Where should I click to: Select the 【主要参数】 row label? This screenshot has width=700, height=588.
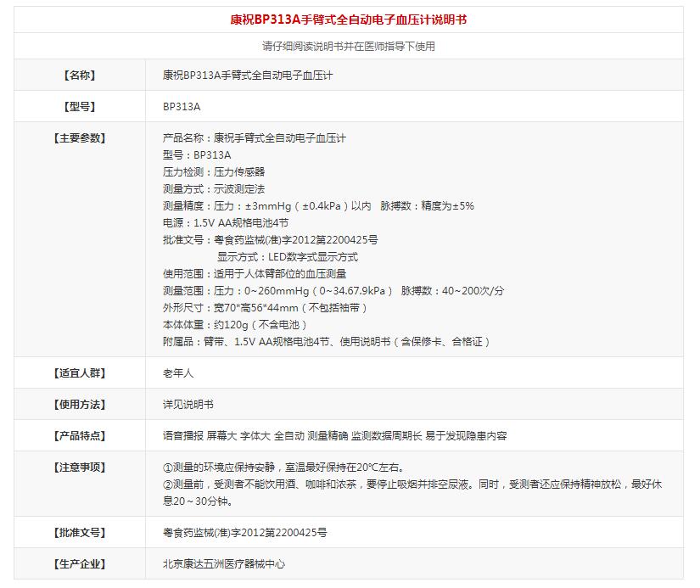tap(80, 138)
